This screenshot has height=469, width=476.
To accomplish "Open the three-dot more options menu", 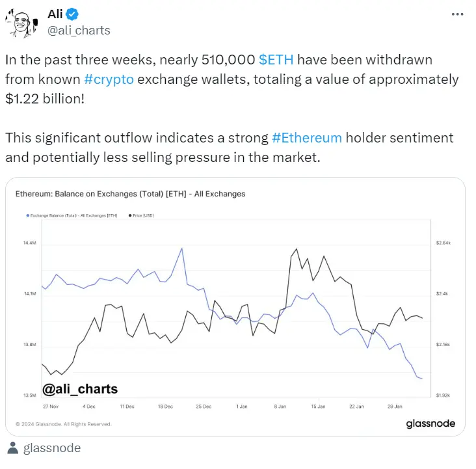I will click(x=457, y=14).
